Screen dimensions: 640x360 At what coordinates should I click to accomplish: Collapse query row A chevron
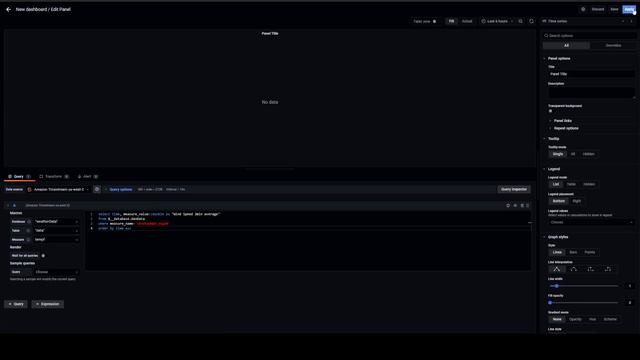point(8,205)
